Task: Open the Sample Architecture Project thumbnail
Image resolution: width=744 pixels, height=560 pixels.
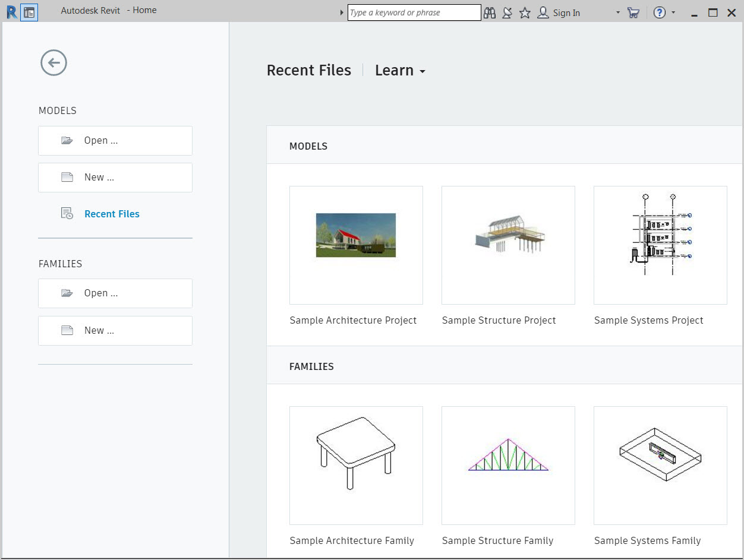Action: (355, 245)
